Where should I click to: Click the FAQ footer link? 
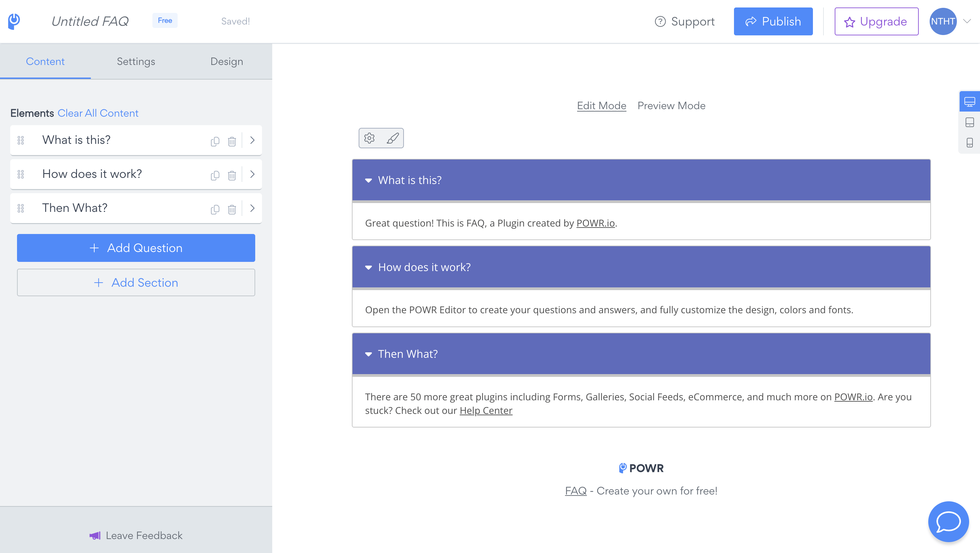(576, 491)
